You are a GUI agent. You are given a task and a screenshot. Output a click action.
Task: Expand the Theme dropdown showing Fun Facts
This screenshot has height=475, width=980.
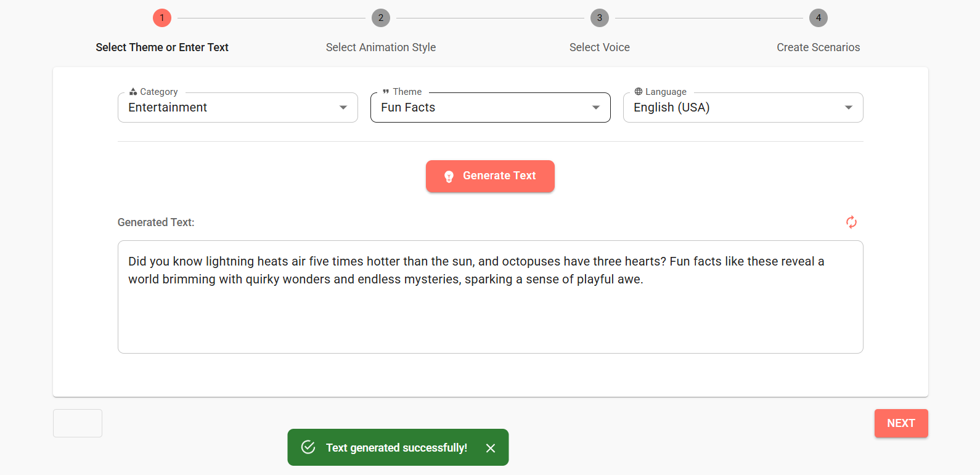(491, 108)
